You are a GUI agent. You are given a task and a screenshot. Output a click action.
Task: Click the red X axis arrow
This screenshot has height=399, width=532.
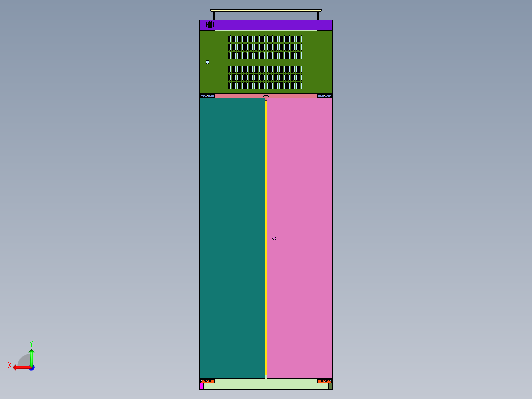tap(22, 368)
